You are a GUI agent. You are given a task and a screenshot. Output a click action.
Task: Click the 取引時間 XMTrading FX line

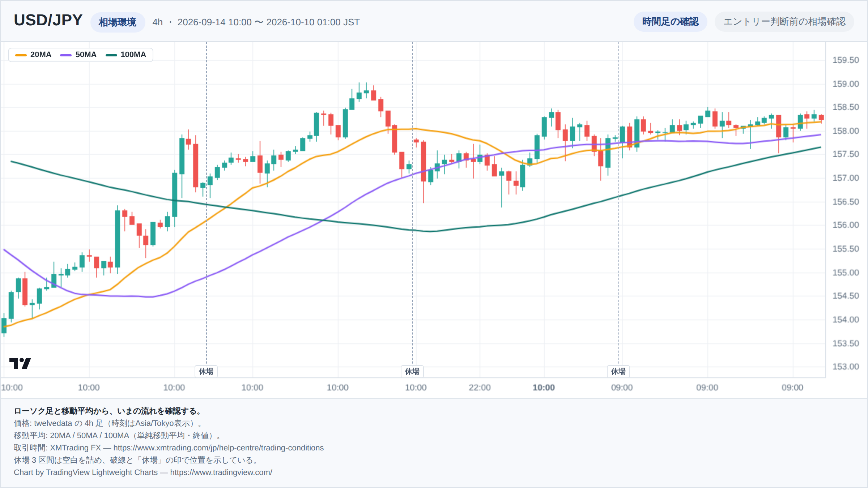pos(169,448)
